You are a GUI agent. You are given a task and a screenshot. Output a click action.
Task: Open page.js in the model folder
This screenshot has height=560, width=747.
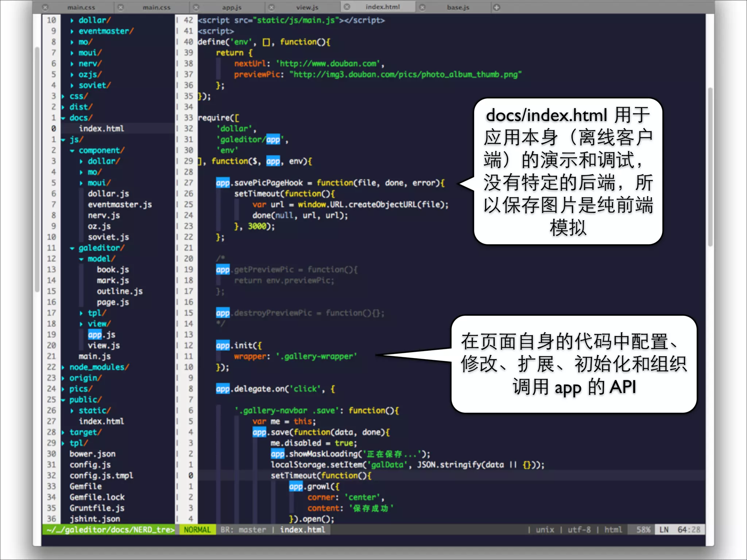(113, 302)
